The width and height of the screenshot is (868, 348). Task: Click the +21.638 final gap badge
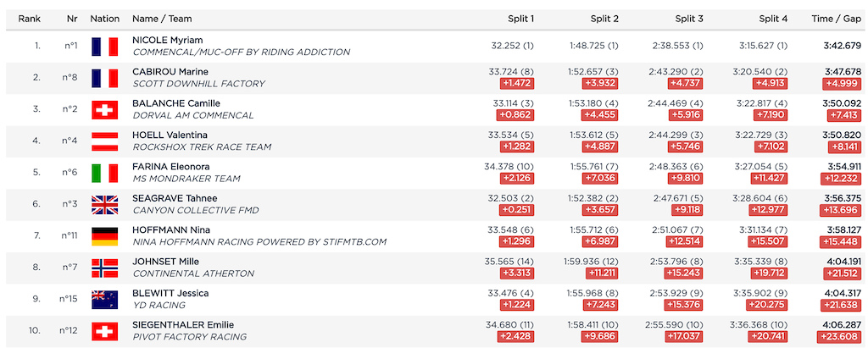coord(843,306)
